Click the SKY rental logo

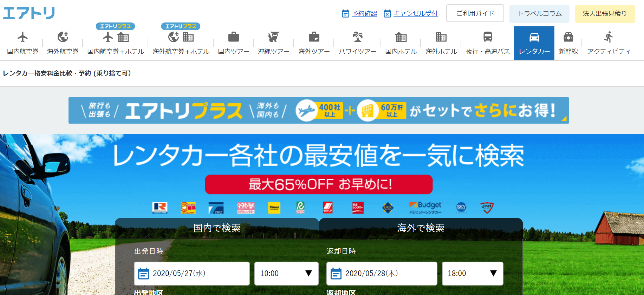(x=461, y=208)
